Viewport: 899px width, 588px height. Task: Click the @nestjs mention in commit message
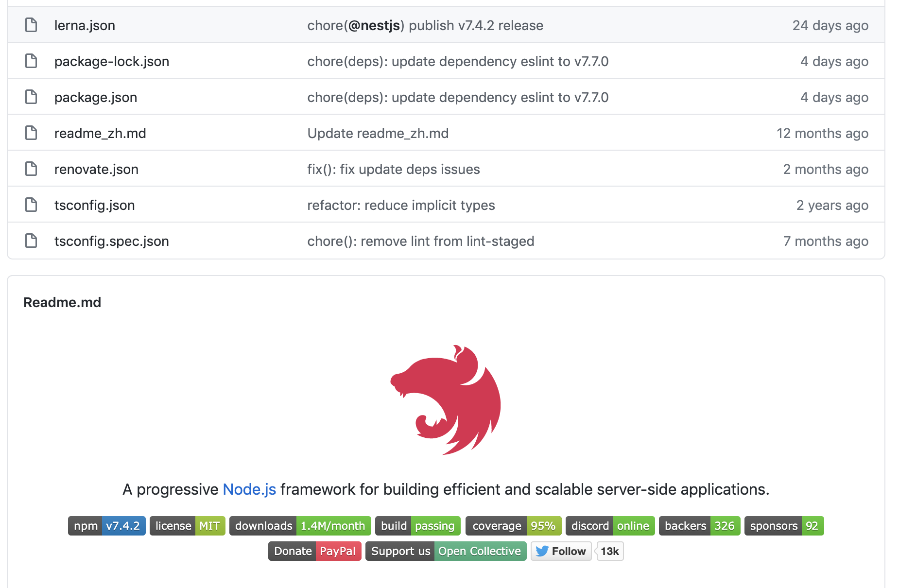pyautogui.click(x=374, y=25)
